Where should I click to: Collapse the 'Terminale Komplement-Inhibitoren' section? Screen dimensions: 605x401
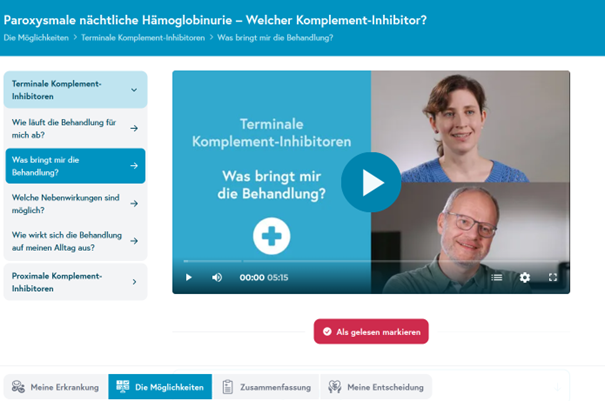pos(76,90)
